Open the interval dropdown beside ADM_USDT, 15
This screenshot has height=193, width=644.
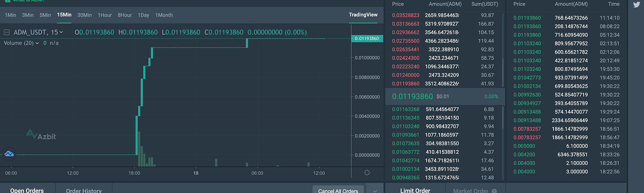61,32
